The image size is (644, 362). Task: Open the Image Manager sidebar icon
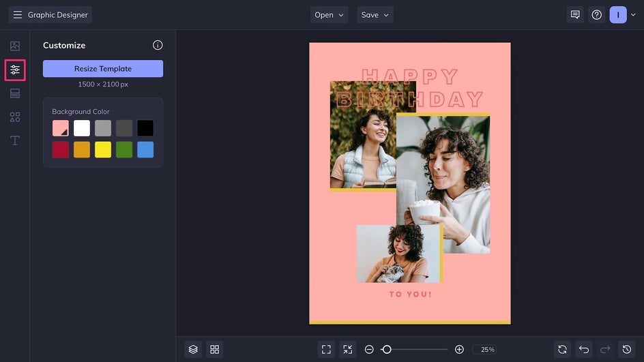15,46
